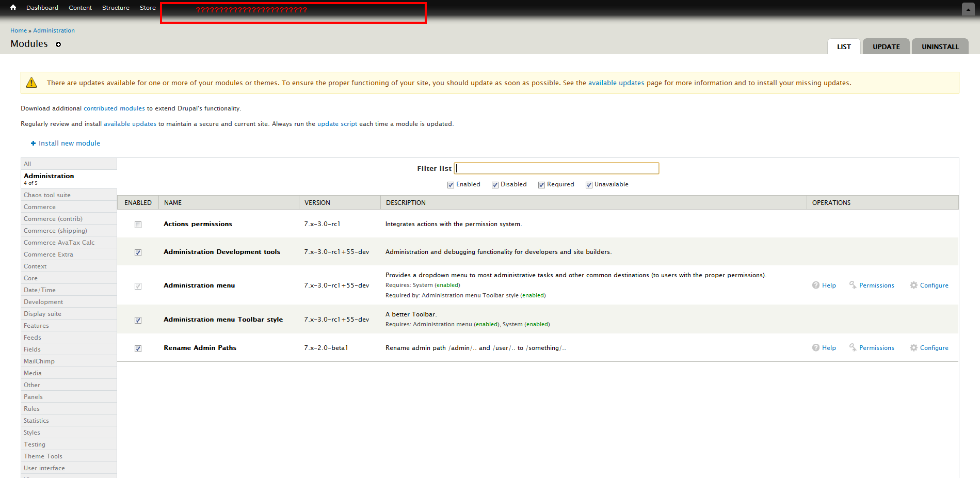
Task: Focus the Filter list text field
Action: click(x=556, y=168)
